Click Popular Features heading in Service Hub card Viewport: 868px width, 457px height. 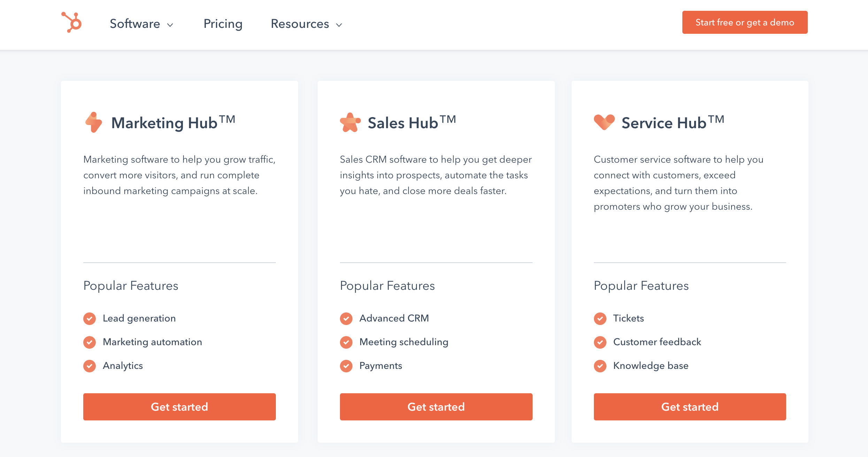(x=641, y=286)
